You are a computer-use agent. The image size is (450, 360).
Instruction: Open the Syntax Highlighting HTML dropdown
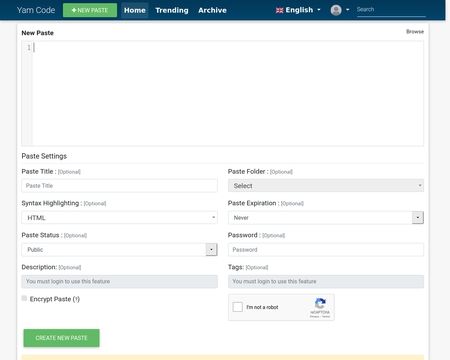119,218
